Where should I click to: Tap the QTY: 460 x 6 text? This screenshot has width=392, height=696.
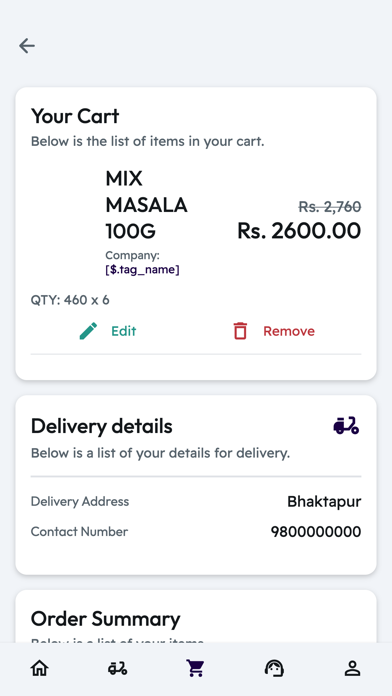tap(70, 300)
